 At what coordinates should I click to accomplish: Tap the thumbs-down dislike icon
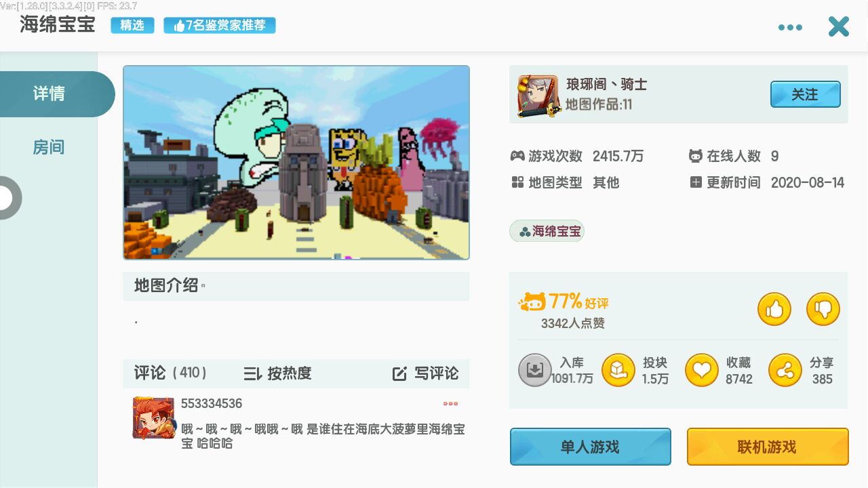tap(823, 309)
